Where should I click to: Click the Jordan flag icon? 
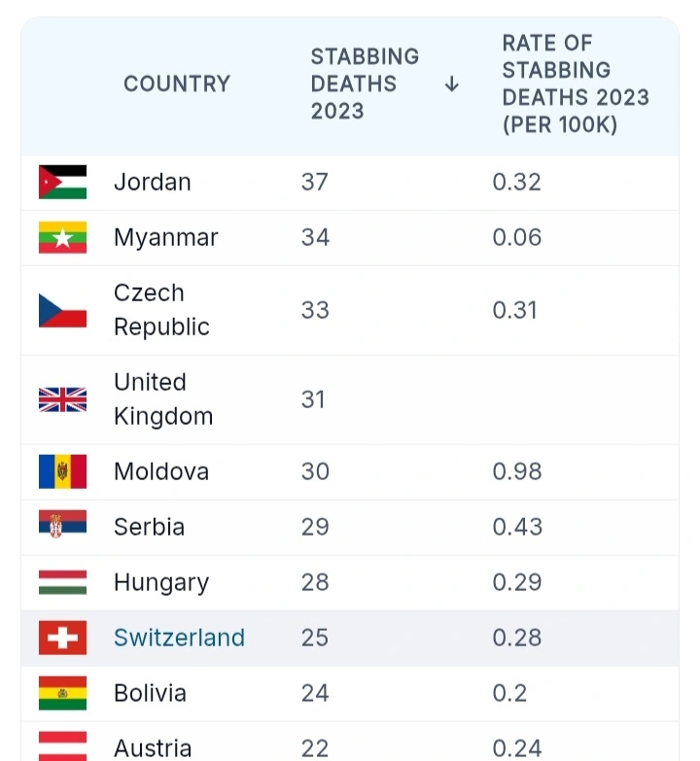click(x=62, y=182)
